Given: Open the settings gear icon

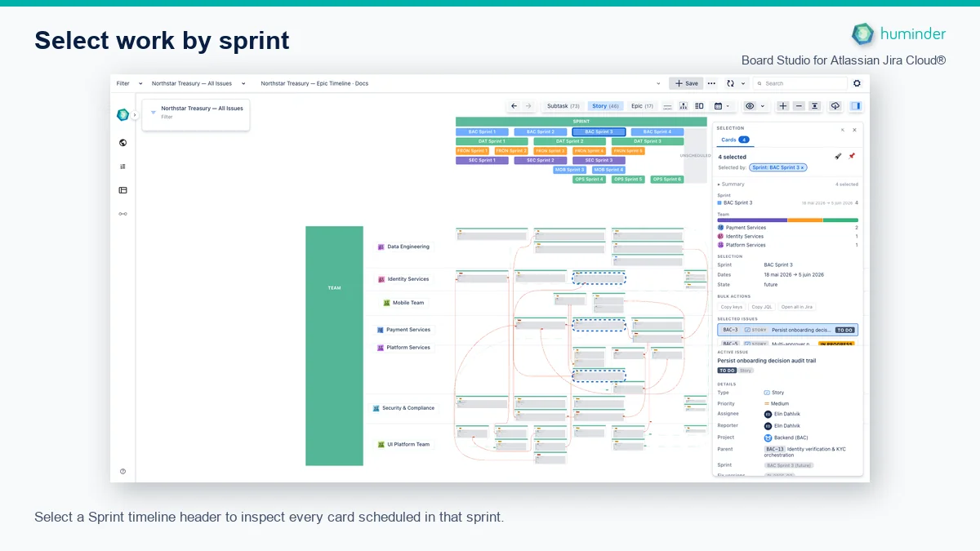Looking at the screenshot, I should coord(857,83).
